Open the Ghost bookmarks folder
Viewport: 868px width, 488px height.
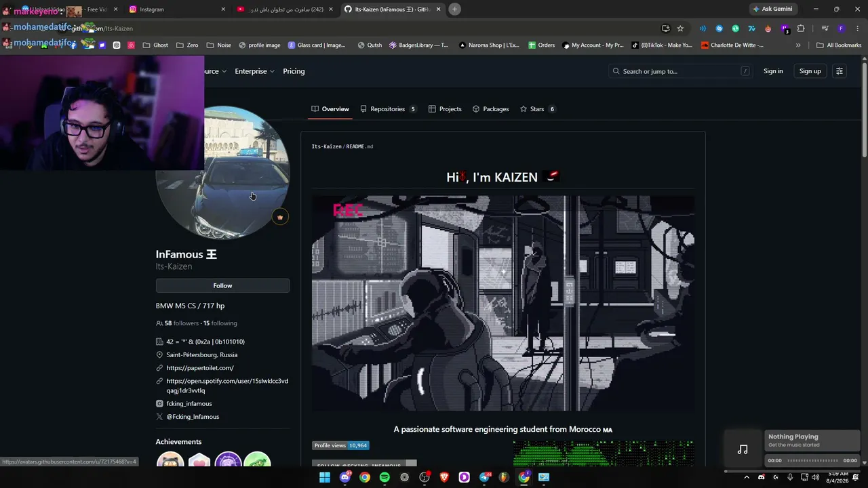coord(156,45)
